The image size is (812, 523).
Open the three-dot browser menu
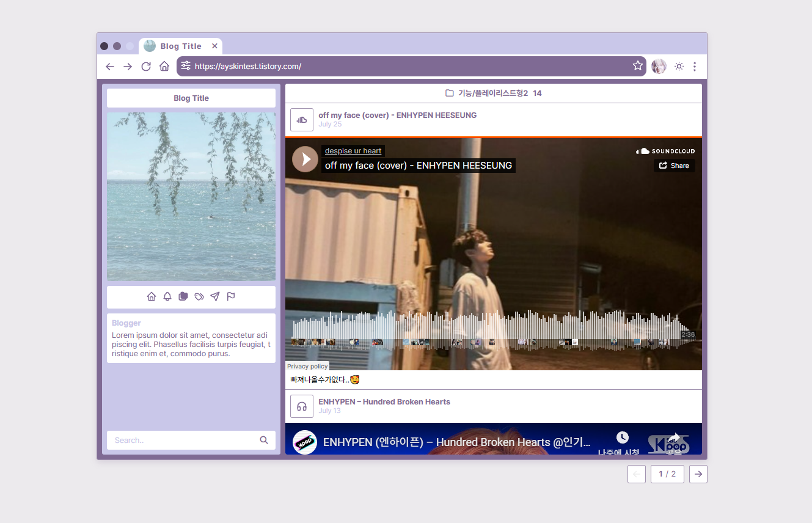[695, 67]
